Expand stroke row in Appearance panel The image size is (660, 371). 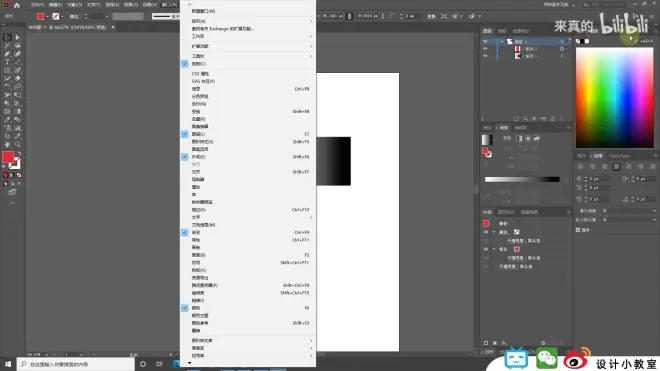(494, 232)
